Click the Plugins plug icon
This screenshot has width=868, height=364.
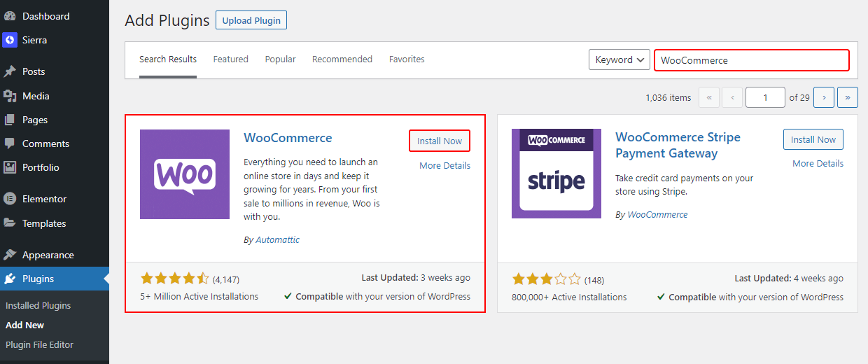(x=10, y=279)
